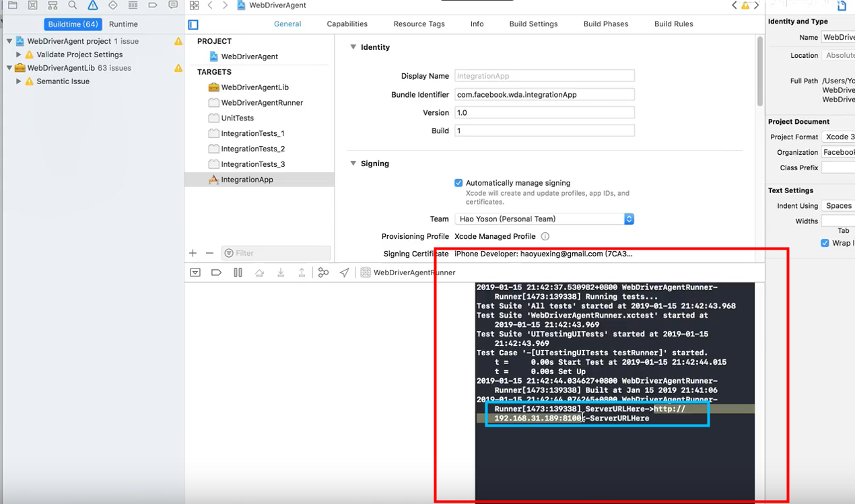Collapse the Identity section

[353, 47]
